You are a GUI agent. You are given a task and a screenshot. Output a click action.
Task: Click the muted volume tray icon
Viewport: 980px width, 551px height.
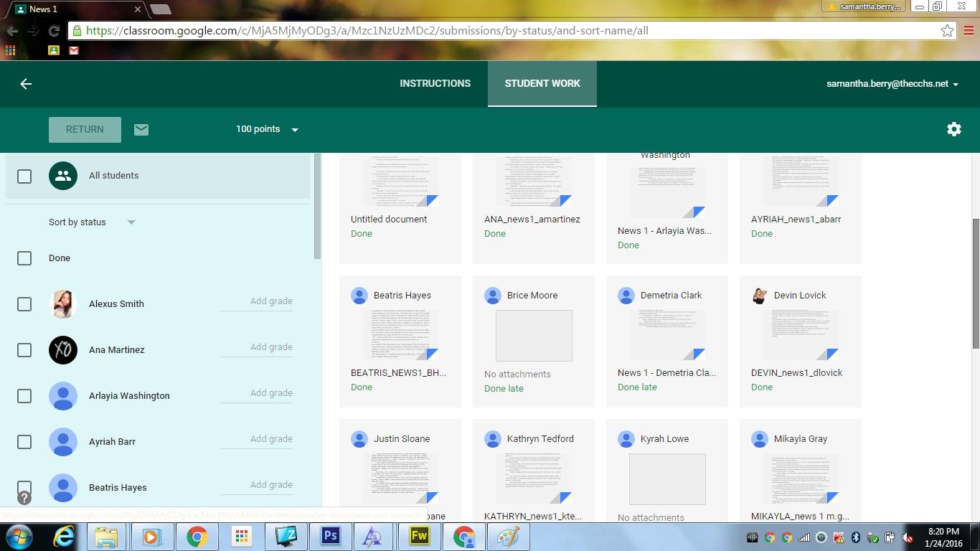click(x=908, y=537)
